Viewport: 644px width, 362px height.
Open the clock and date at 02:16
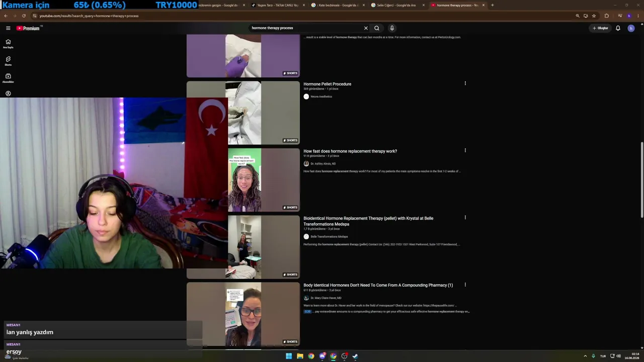[x=633, y=356]
